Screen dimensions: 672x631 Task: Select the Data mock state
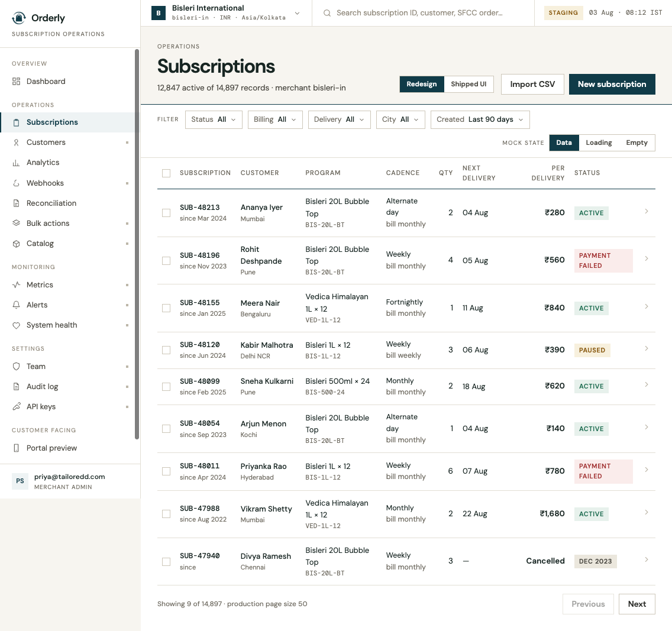coord(564,143)
